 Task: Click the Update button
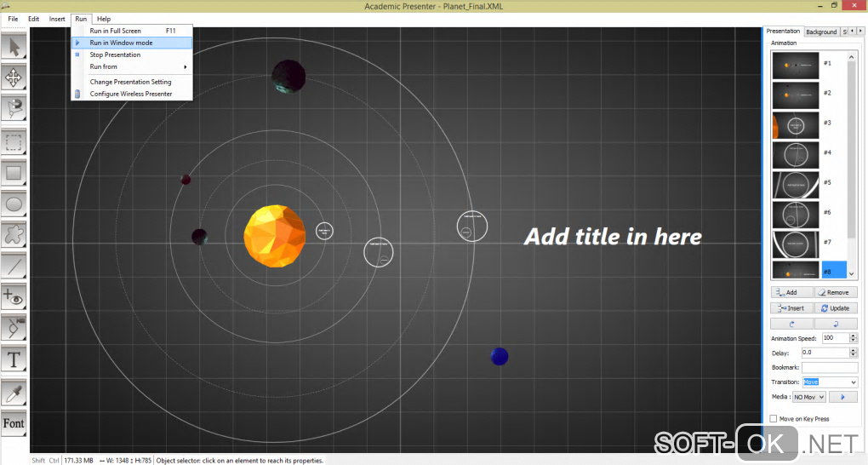coord(836,308)
